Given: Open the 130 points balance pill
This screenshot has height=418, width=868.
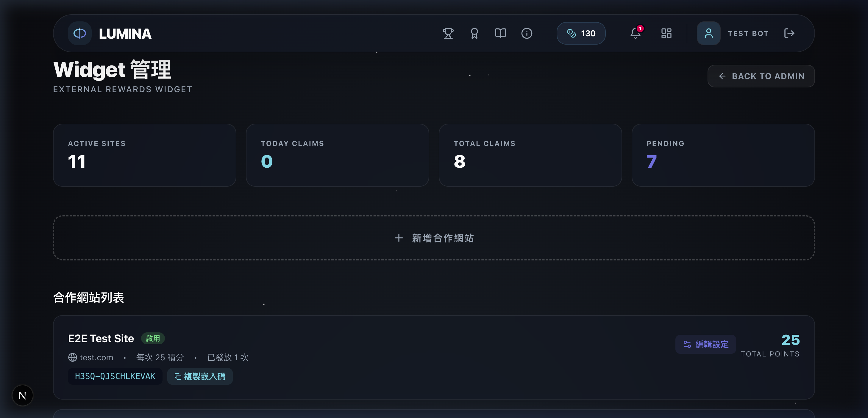Looking at the screenshot, I should [x=581, y=33].
